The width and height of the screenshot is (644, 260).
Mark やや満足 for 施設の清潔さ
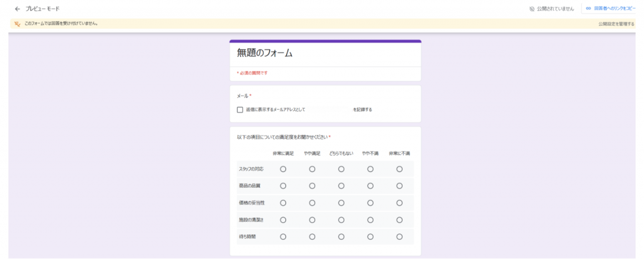[312, 220]
